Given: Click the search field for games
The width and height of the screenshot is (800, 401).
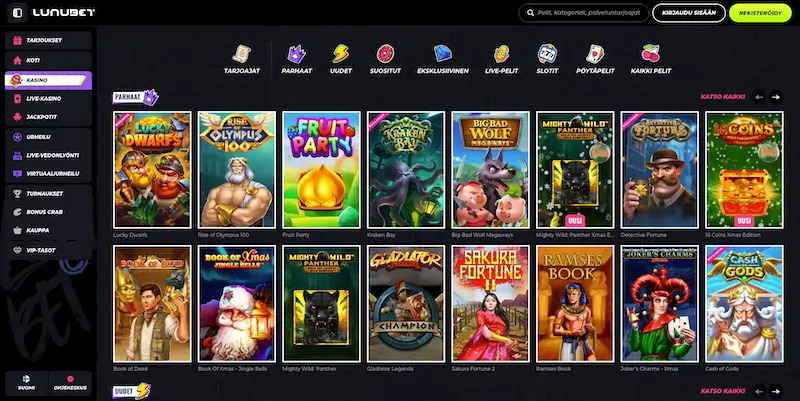Looking at the screenshot, I should coord(584,13).
